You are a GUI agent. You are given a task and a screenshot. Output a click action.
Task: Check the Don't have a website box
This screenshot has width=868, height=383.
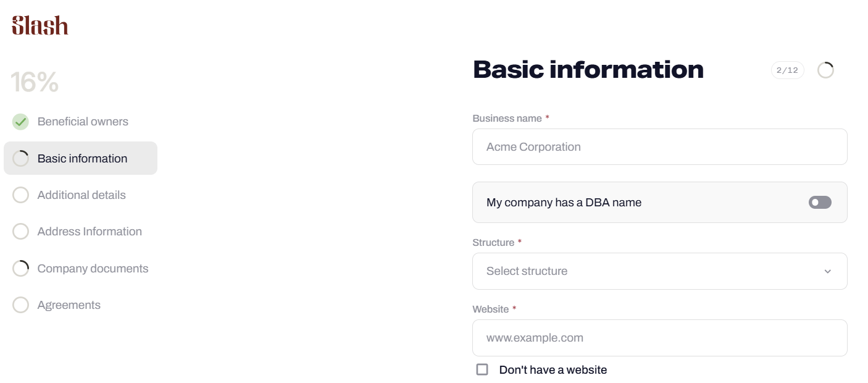482,369
